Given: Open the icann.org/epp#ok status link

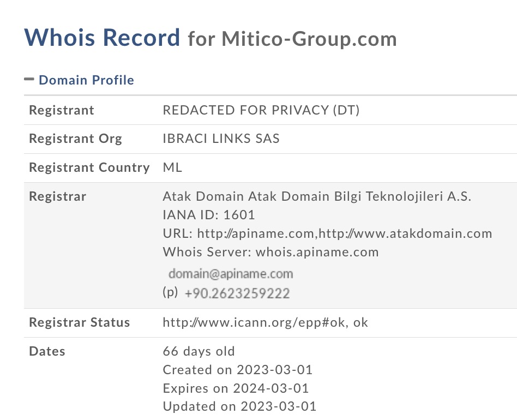Looking at the screenshot, I should (265, 322).
